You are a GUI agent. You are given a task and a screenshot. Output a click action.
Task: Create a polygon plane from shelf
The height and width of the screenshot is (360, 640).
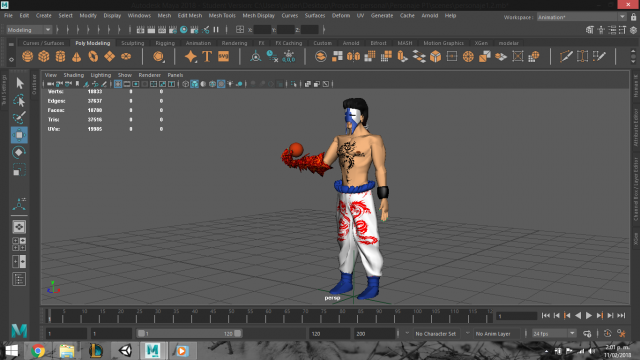(x=109, y=56)
